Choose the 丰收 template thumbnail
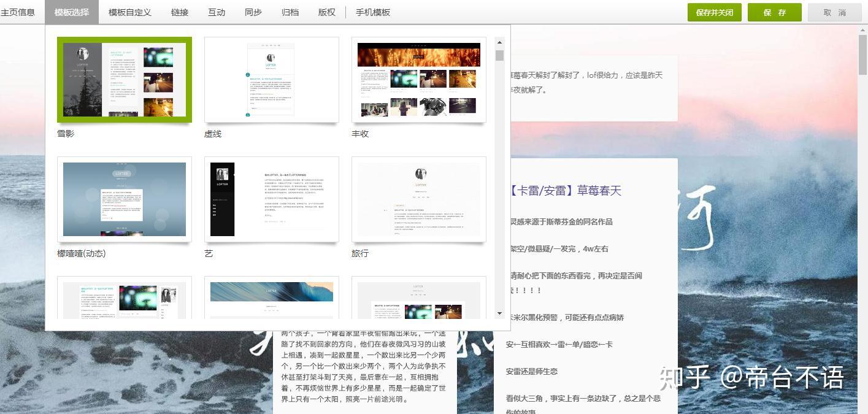 click(x=419, y=80)
